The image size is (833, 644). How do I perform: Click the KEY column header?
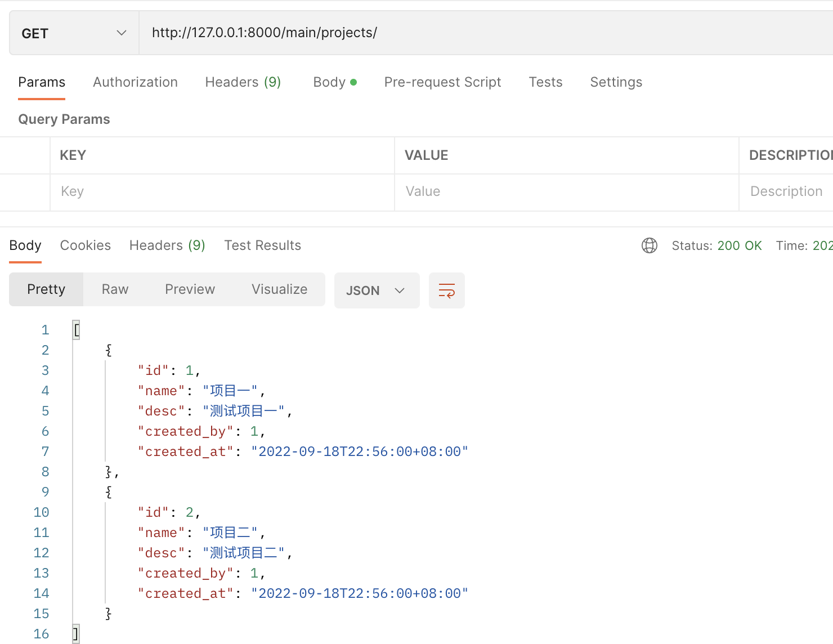(x=73, y=155)
